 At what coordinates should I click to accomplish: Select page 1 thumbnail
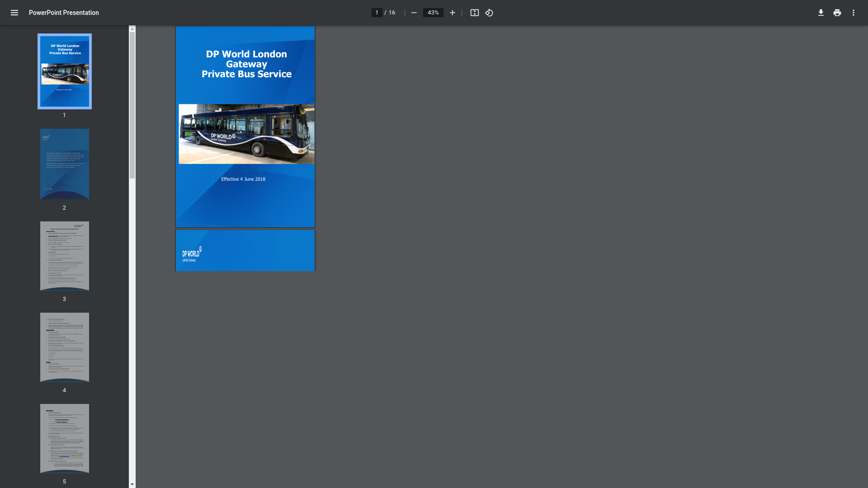65,71
